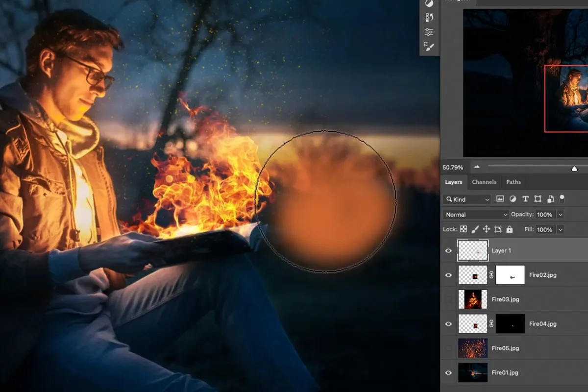The height and width of the screenshot is (392, 588).
Task: Switch to the Channels tab
Action: coord(484,182)
